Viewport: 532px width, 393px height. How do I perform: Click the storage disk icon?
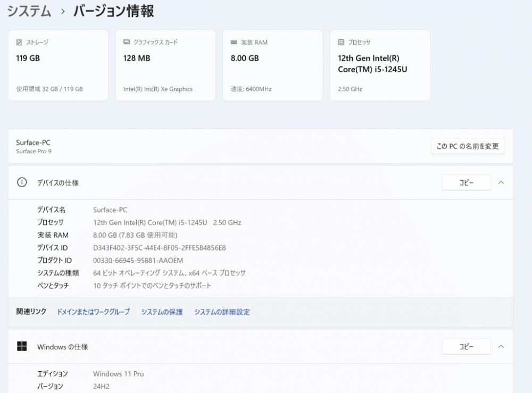click(x=19, y=42)
